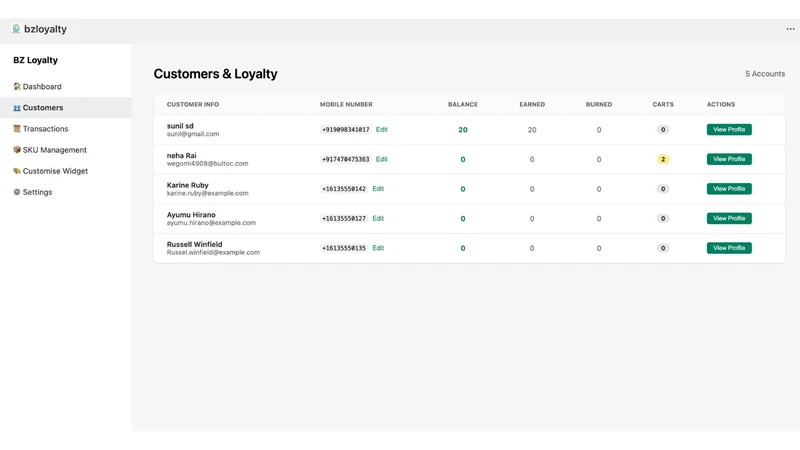Open the Dashboard page
The height and width of the screenshot is (450, 800).
coord(66,86)
